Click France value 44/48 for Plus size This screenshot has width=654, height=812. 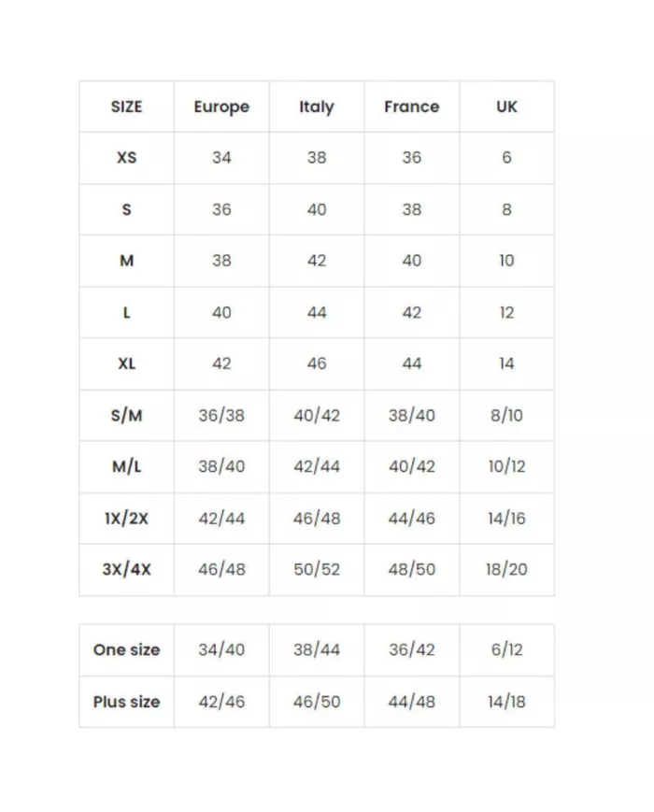pos(411,702)
